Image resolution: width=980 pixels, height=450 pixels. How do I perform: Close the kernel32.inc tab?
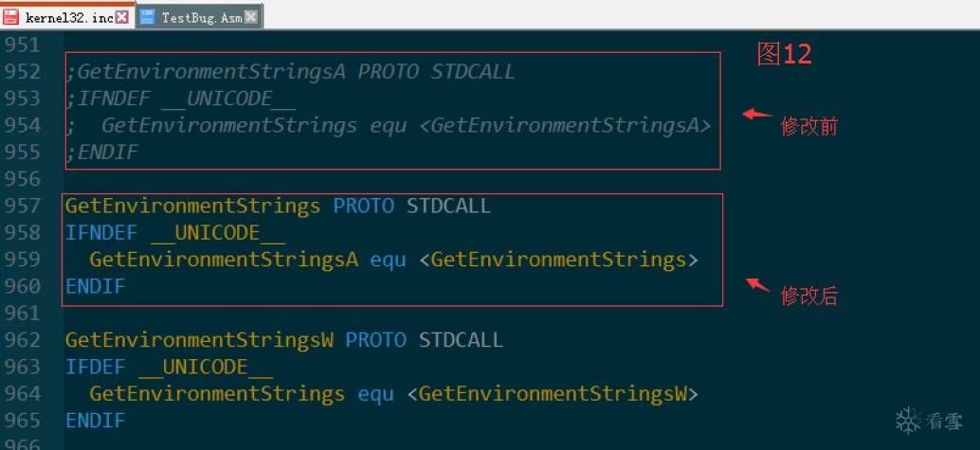point(122,17)
